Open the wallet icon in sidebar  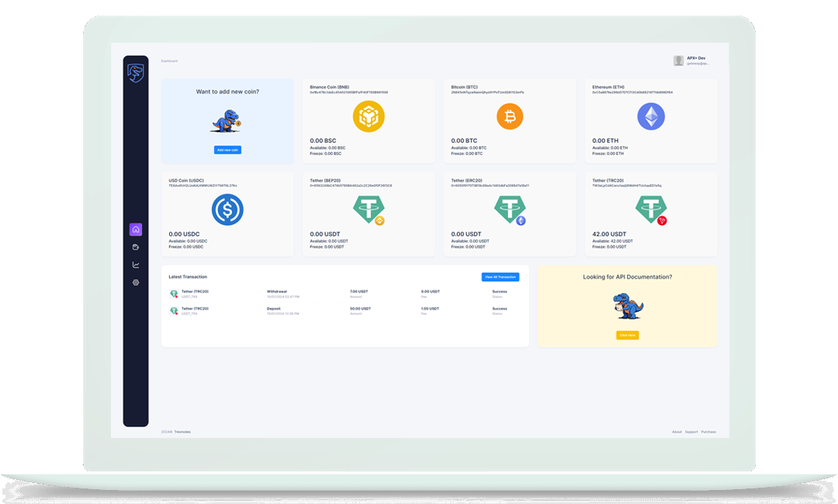(136, 247)
